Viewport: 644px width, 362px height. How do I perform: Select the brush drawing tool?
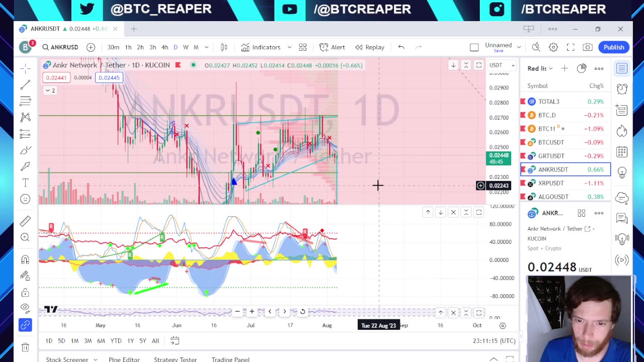click(25, 150)
